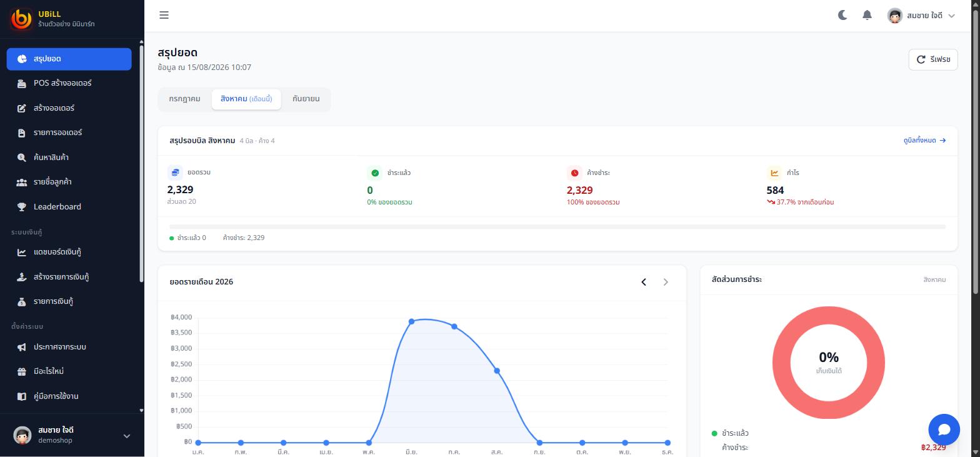Click the ฿2,329 amount beside the donut legend
Viewport: 980px width, 457px height.
pos(933,448)
